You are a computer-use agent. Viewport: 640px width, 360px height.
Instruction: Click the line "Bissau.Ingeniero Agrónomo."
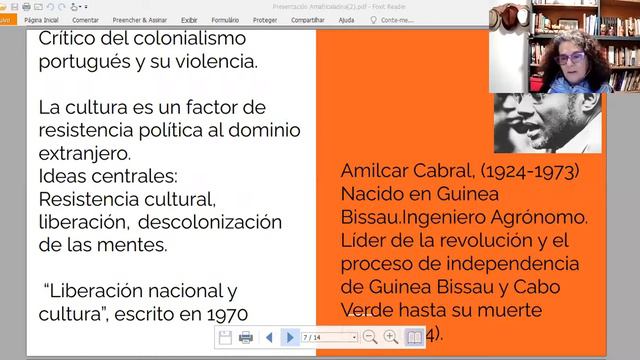[x=464, y=217]
